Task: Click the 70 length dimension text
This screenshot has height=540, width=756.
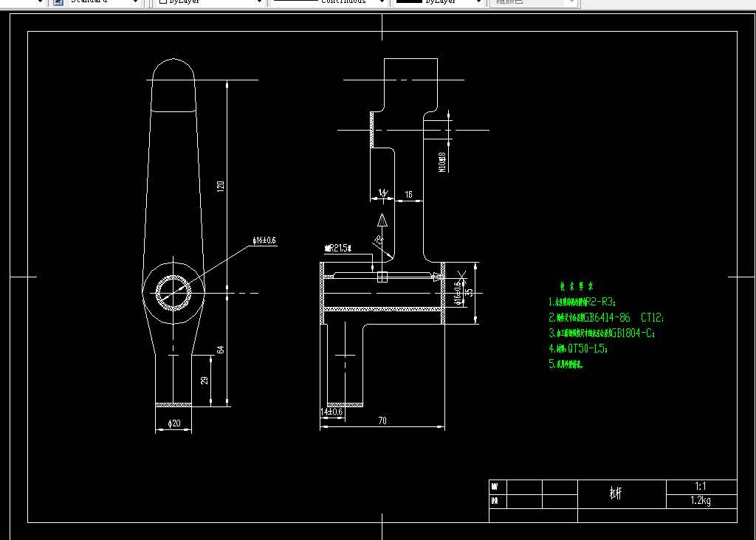Action: click(382, 420)
